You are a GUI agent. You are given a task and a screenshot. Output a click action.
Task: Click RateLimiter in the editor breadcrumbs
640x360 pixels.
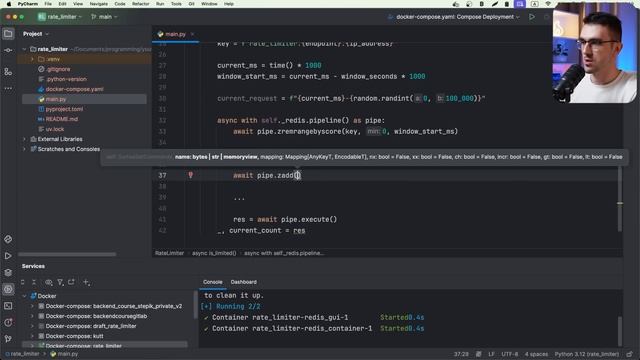click(x=169, y=253)
